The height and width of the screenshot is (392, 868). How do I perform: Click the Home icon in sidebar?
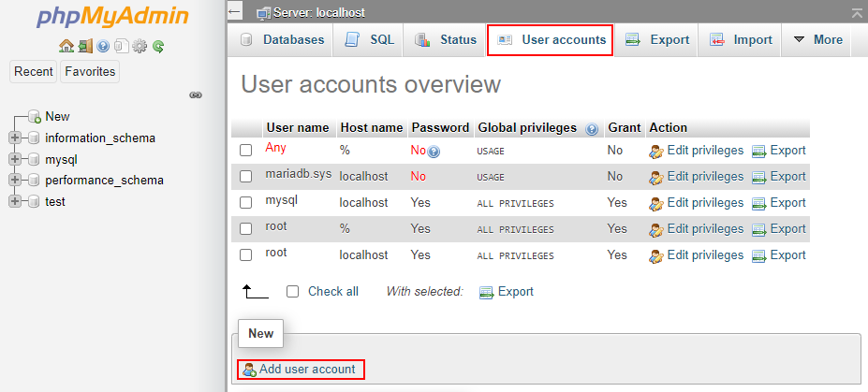tap(66, 47)
